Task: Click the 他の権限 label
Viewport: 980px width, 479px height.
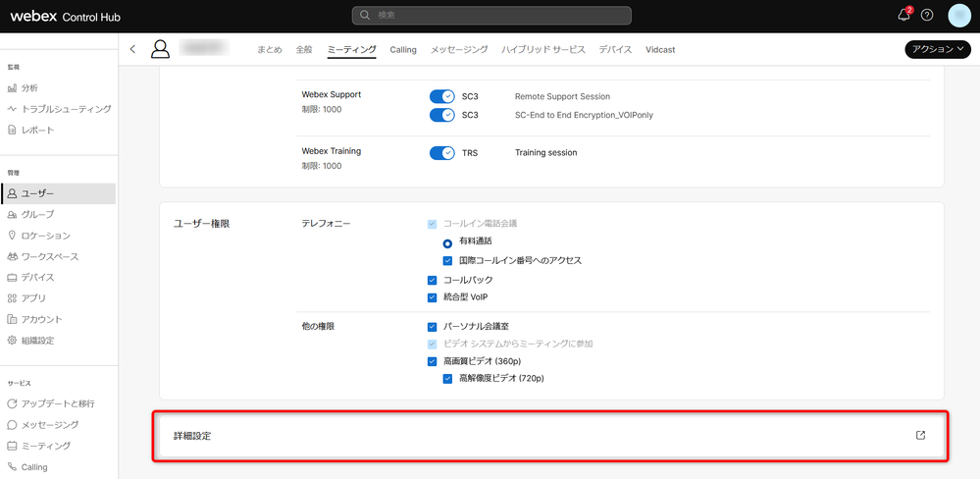Action: [318, 327]
